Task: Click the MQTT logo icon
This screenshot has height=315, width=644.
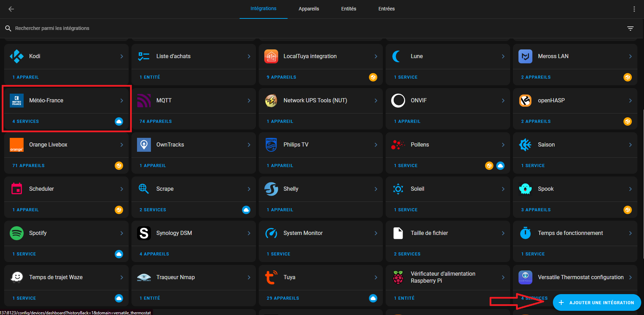Action: click(x=144, y=101)
